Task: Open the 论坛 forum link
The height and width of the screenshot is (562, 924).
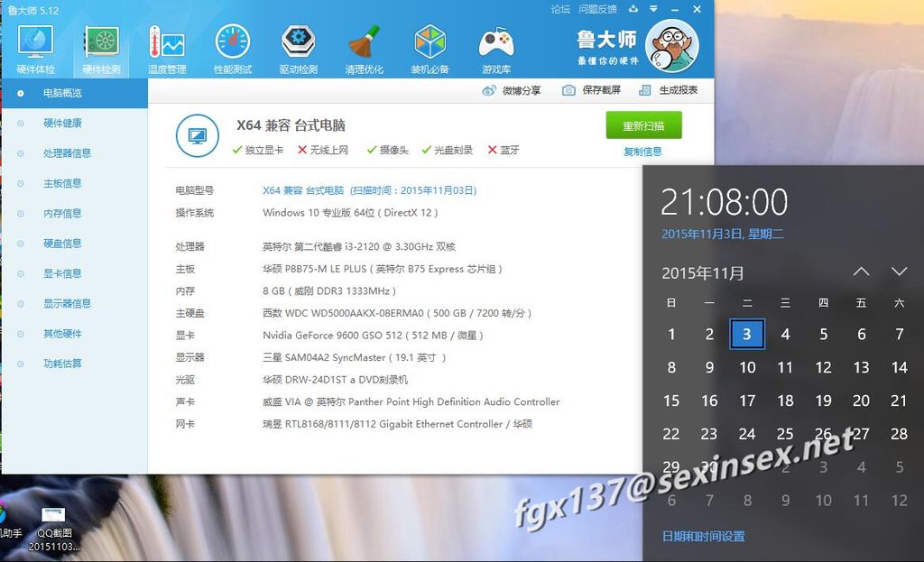Action: tap(560, 9)
